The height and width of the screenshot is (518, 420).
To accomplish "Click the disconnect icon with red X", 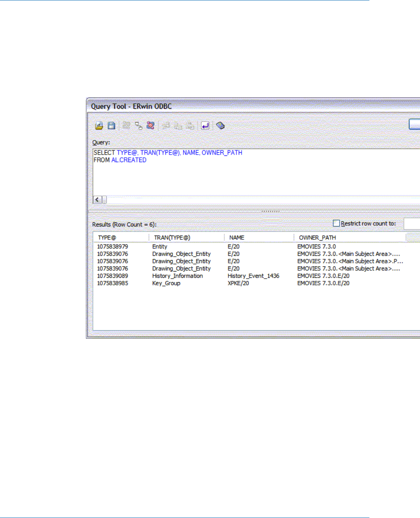I will [151, 126].
